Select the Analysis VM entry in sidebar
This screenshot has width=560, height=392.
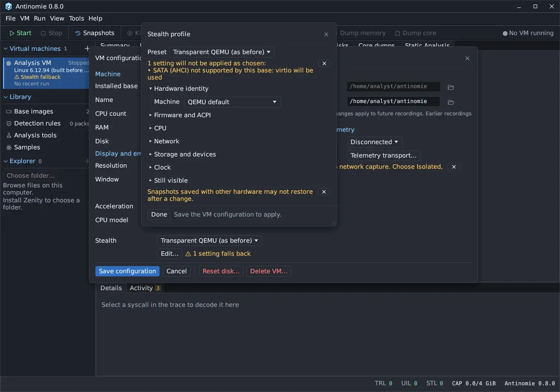click(46, 73)
